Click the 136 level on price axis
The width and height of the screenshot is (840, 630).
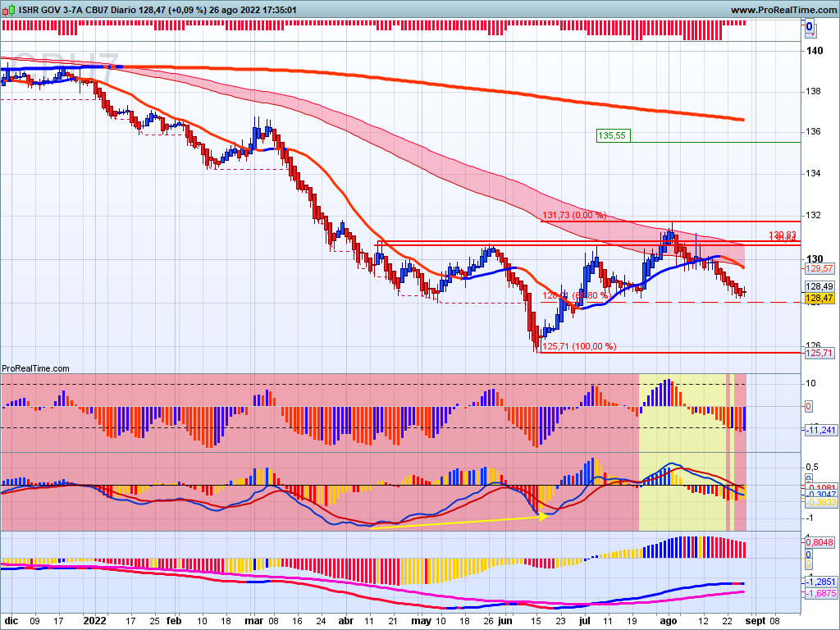[x=813, y=132]
